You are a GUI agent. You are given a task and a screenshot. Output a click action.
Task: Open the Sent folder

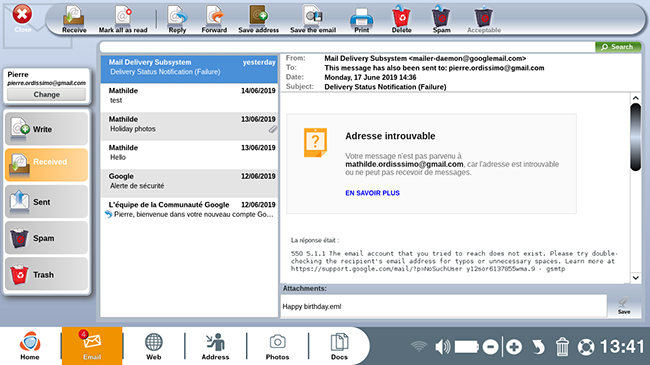46,202
